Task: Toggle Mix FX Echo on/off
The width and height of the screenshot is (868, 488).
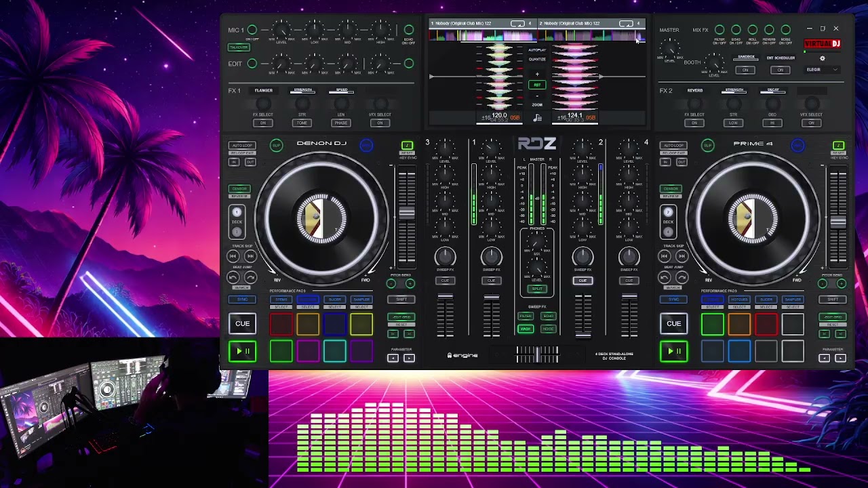Action: (736, 30)
